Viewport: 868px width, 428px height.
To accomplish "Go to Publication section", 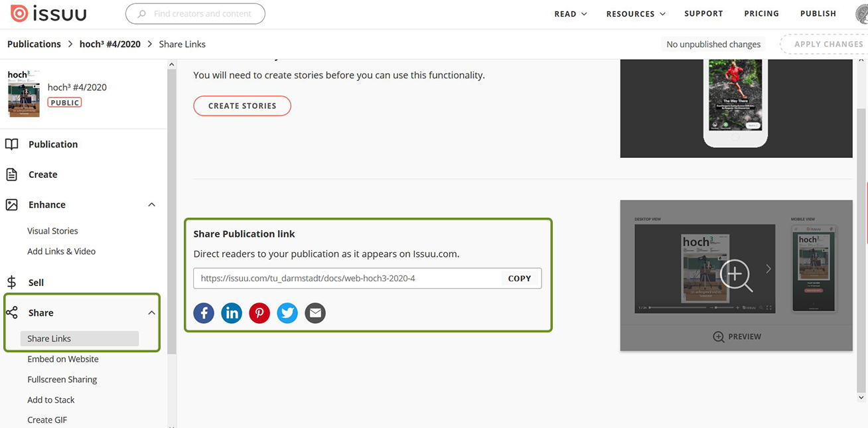I will (x=53, y=144).
